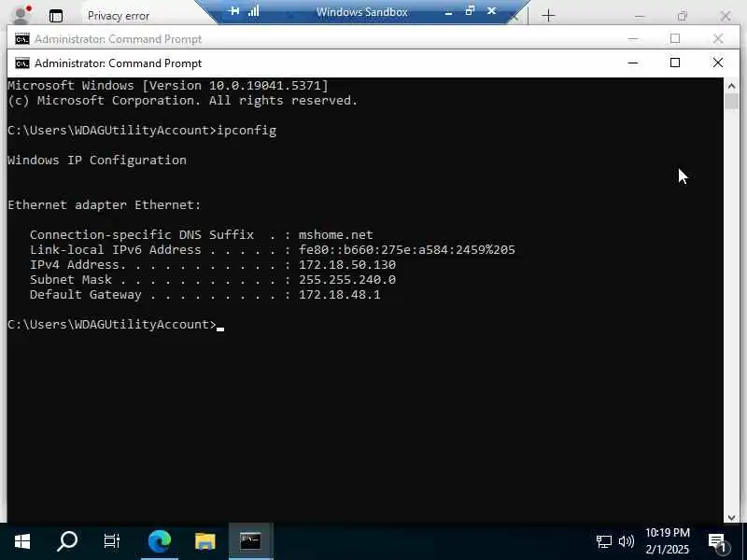Click the Microsoft Windows version line
The width and height of the screenshot is (747, 560).
click(168, 86)
